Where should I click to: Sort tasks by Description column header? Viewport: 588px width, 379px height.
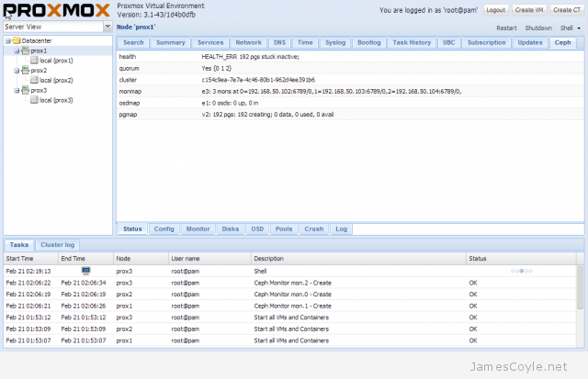click(x=358, y=259)
